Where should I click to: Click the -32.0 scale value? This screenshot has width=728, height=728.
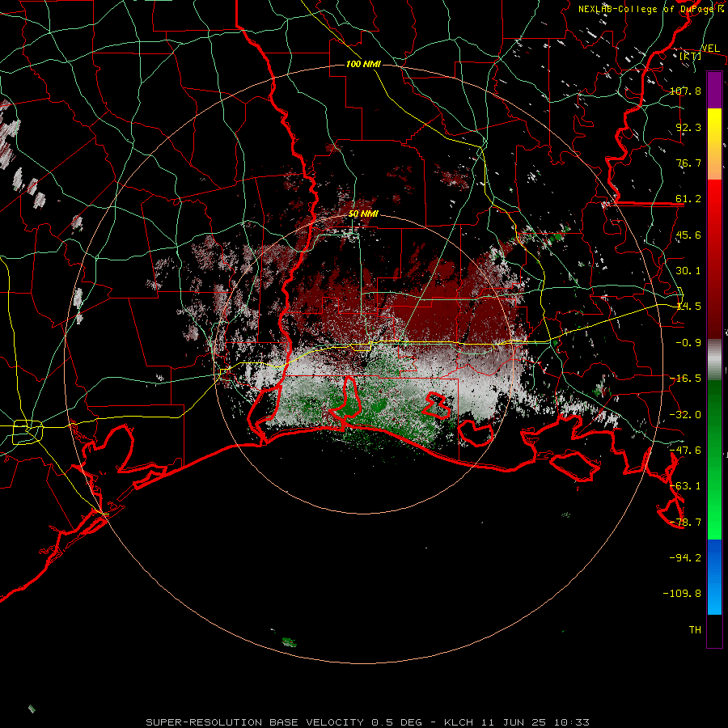click(x=685, y=415)
